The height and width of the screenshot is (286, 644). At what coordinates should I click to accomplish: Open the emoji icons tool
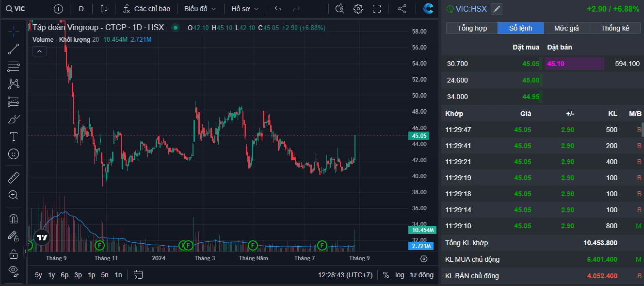point(14,154)
